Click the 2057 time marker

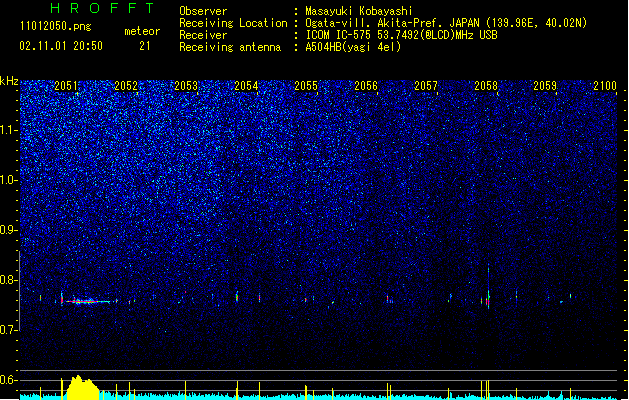426,86
